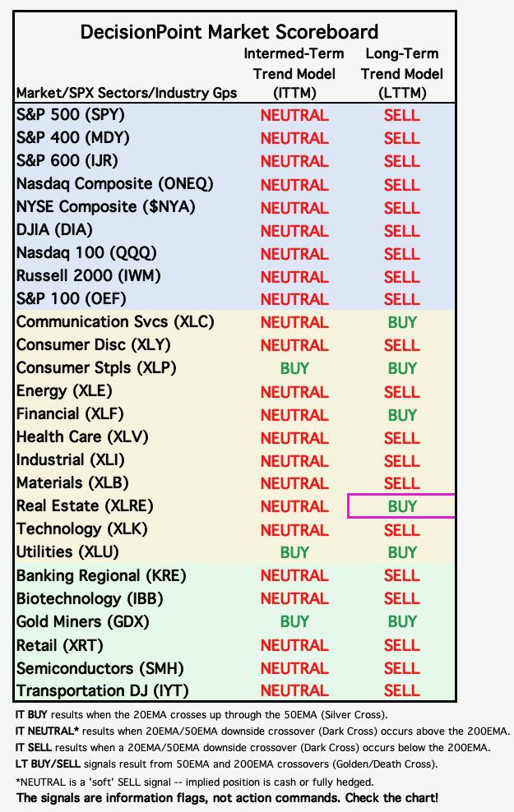Click the Long-Term Trend Model column header

pyautogui.click(x=402, y=73)
